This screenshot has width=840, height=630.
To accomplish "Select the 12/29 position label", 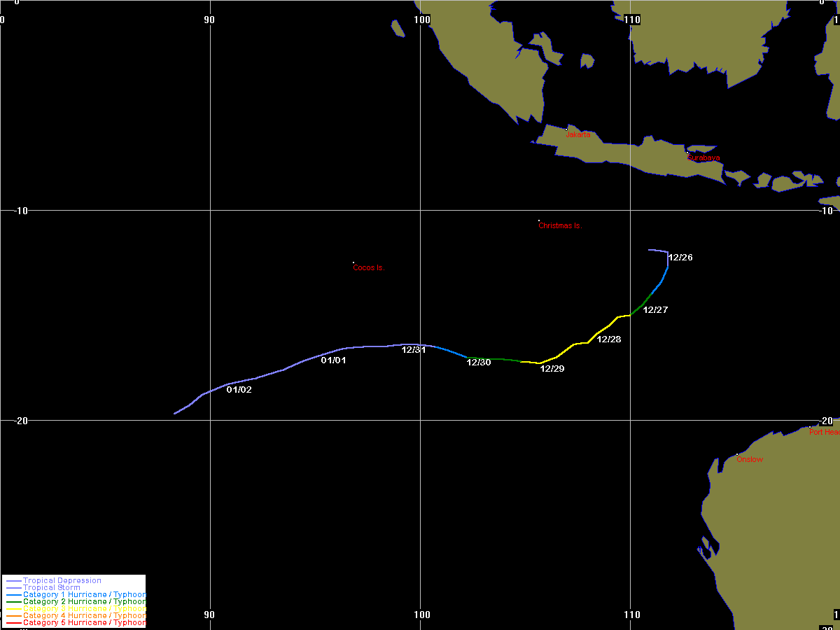I will coord(552,368).
